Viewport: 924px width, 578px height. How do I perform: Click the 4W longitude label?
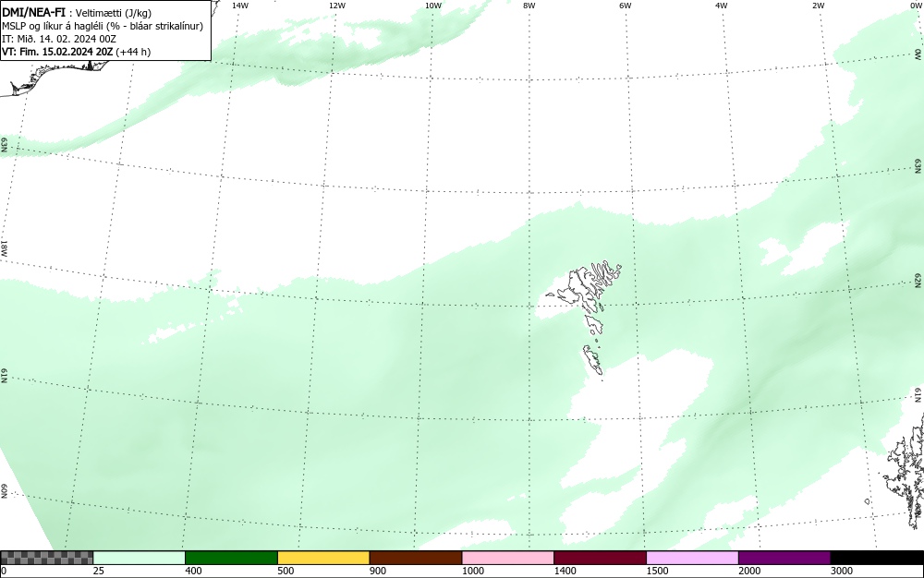click(x=722, y=6)
